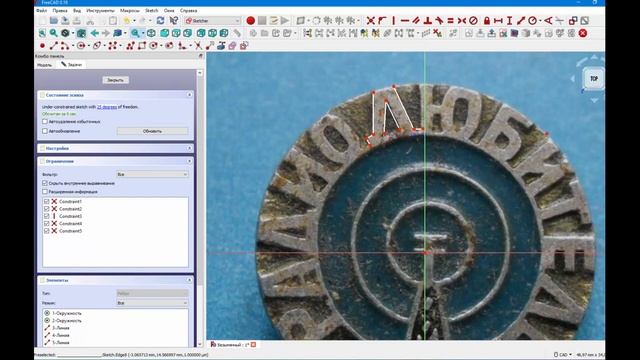Open the Sketch menu
Image resolution: width=640 pixels, height=360 pixels.
click(x=151, y=11)
